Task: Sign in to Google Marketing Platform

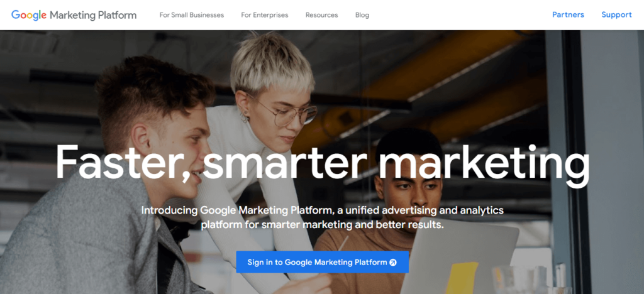Action: click(x=323, y=262)
